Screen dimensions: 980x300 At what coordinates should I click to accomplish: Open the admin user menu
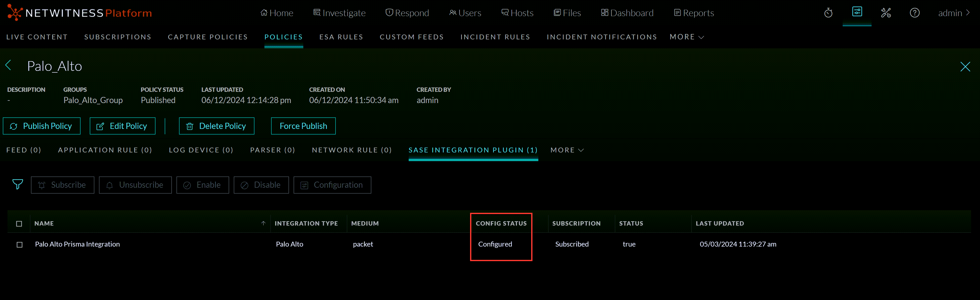click(x=954, y=13)
